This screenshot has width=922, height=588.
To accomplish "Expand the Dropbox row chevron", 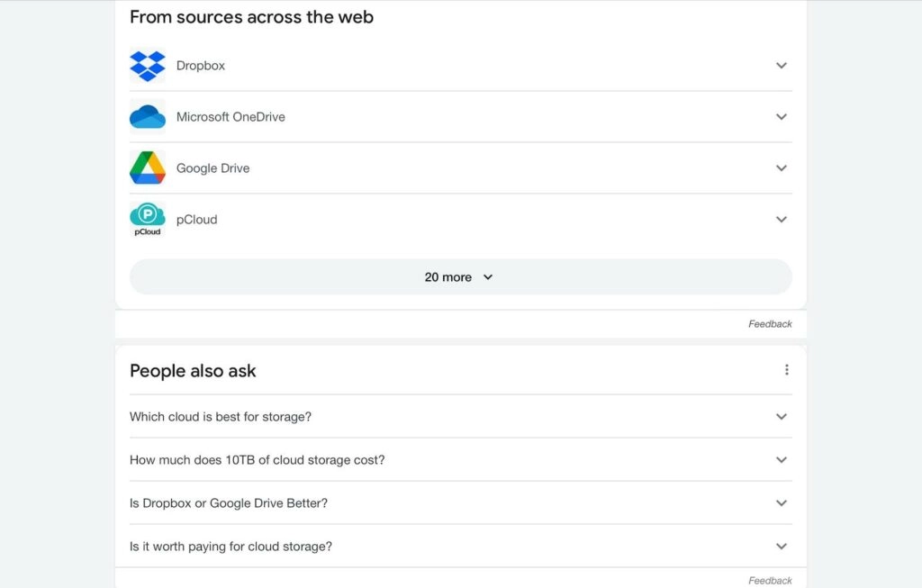I will click(781, 66).
